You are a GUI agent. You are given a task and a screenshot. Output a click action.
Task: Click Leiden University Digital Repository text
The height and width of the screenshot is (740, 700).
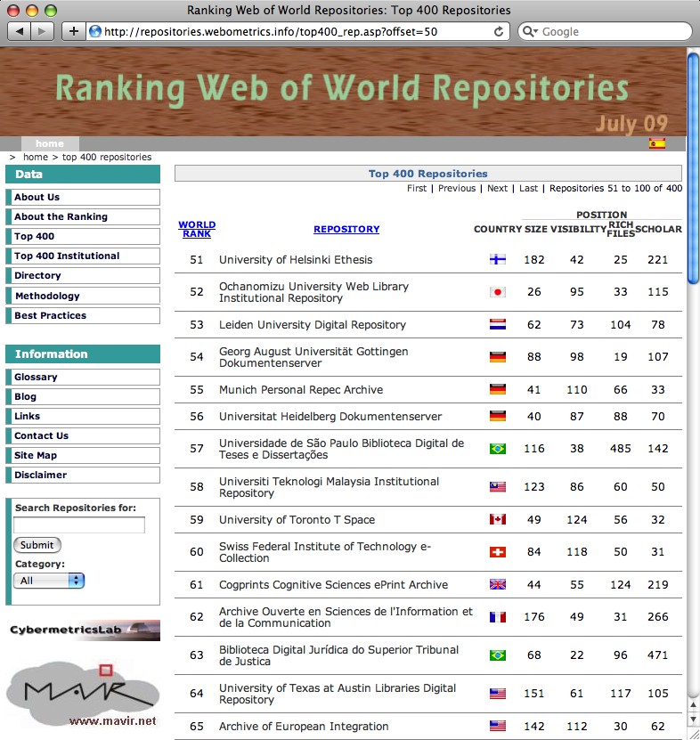click(313, 325)
